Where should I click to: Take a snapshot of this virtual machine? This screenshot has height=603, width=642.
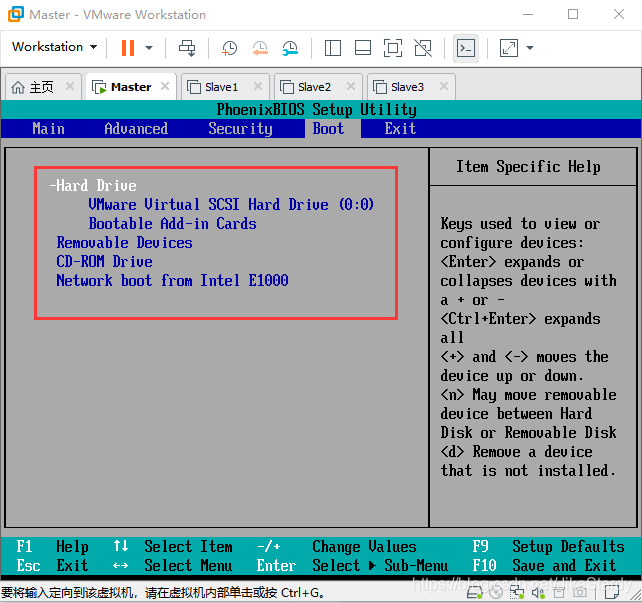[229, 48]
